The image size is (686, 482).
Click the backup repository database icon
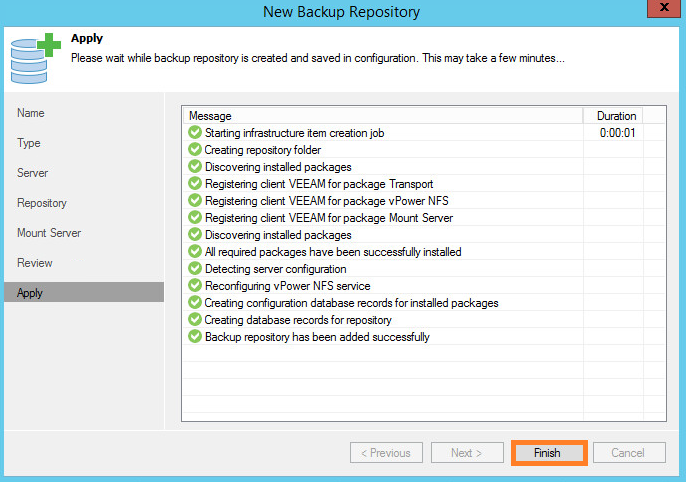tap(35, 58)
